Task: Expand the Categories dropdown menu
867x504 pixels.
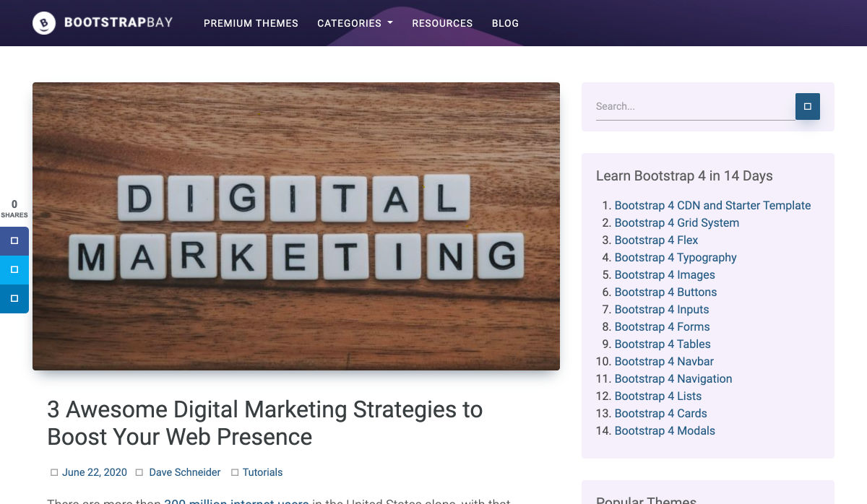Action: click(x=355, y=23)
